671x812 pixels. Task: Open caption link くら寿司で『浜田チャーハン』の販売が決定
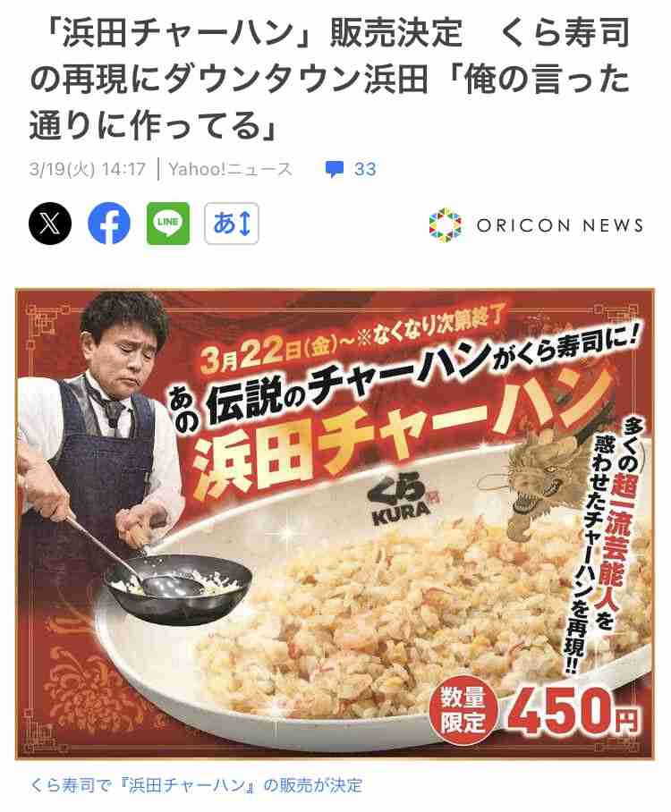pyautogui.click(x=196, y=785)
